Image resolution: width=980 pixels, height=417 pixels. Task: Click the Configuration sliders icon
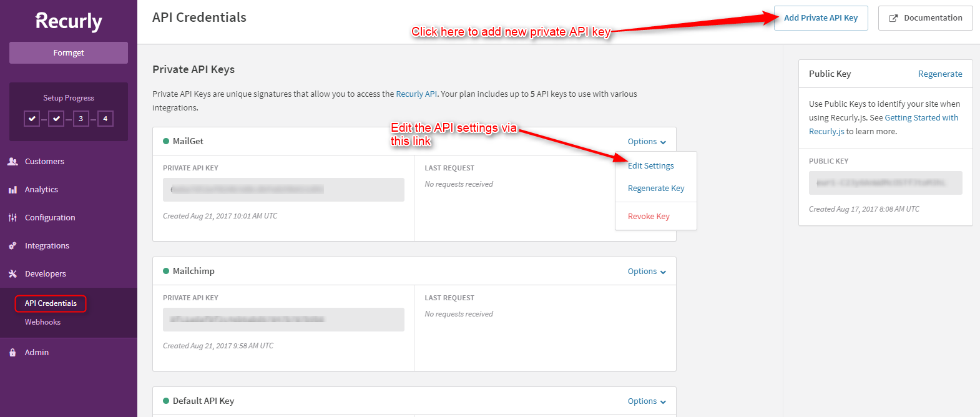[x=12, y=218]
